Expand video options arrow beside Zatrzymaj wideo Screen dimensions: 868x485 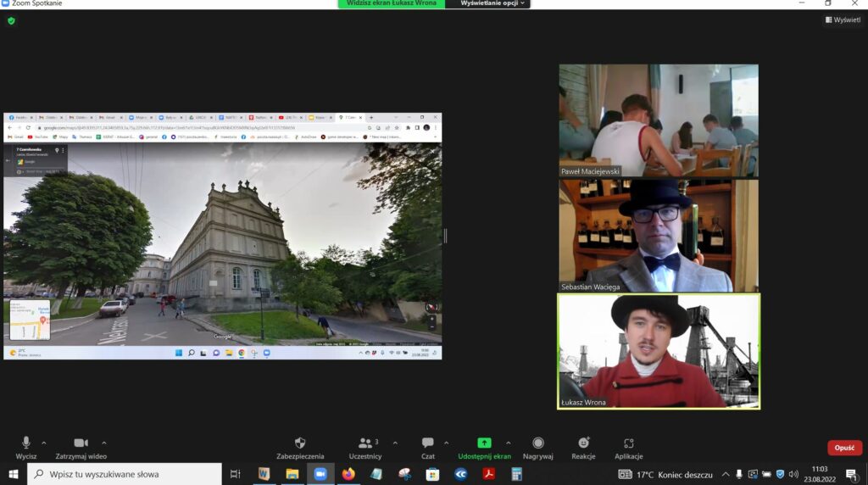click(x=104, y=443)
